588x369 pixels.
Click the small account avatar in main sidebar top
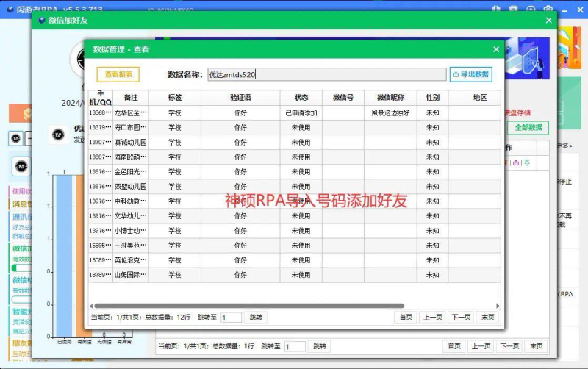coord(15,138)
